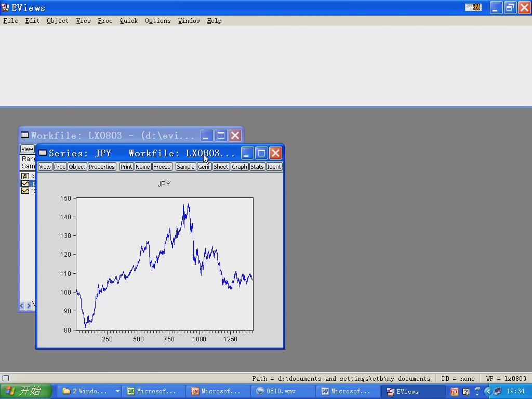Click the network connection tray icon
The height and width of the screenshot is (399, 532).
tap(497, 392)
